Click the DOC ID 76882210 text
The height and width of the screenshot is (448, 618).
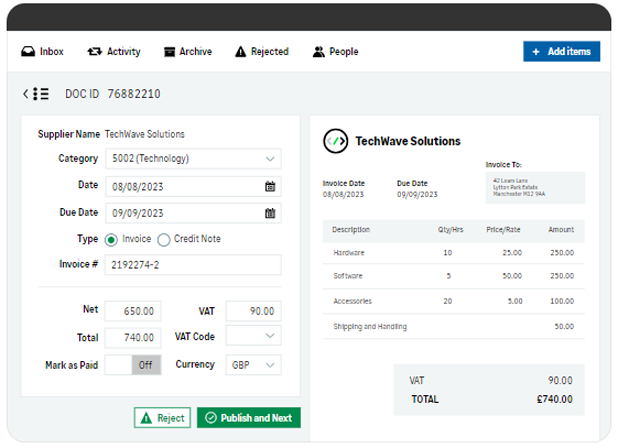[113, 94]
